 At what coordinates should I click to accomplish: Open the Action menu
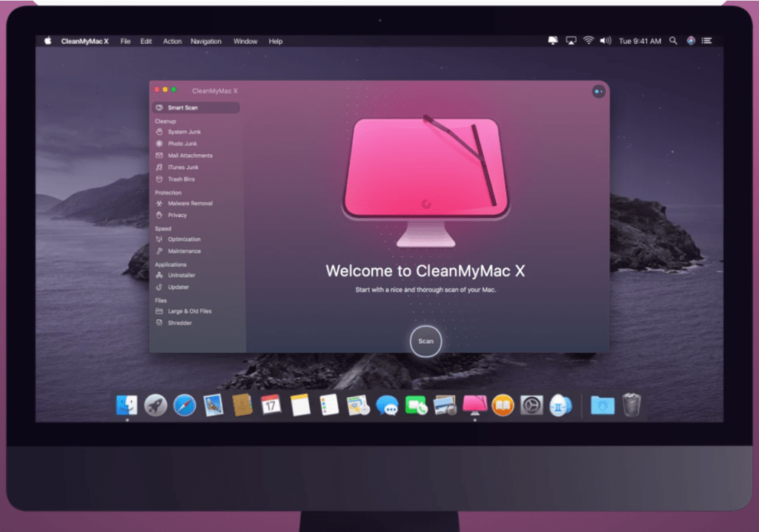click(172, 41)
